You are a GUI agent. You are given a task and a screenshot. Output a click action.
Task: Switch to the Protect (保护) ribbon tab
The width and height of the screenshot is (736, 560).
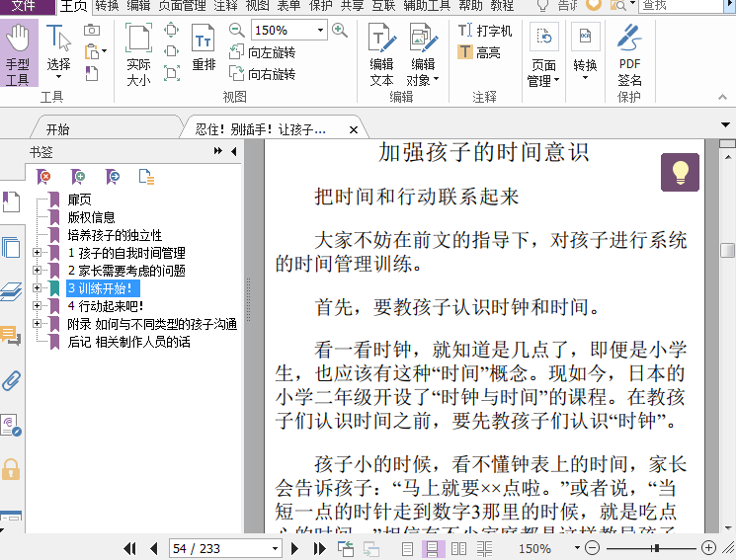[321, 6]
